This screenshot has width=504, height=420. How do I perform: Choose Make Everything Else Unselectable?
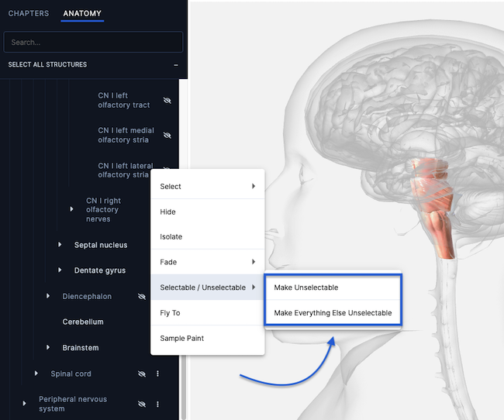pyautogui.click(x=333, y=313)
